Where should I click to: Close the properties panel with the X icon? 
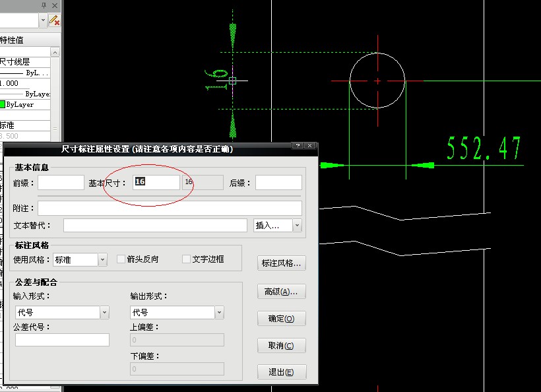pos(54,5)
